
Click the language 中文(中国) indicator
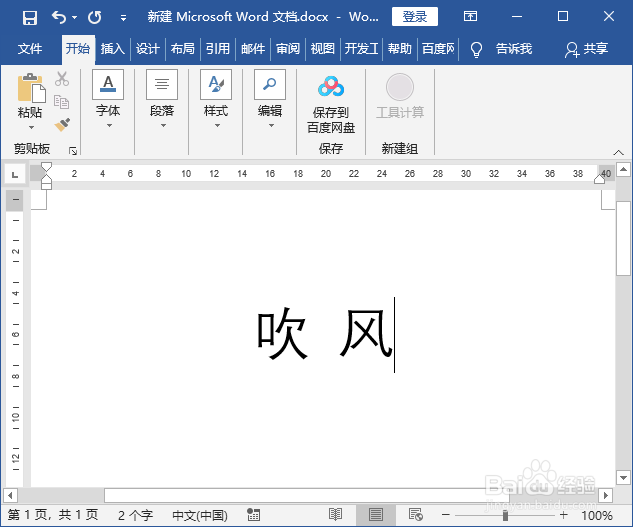(200, 515)
